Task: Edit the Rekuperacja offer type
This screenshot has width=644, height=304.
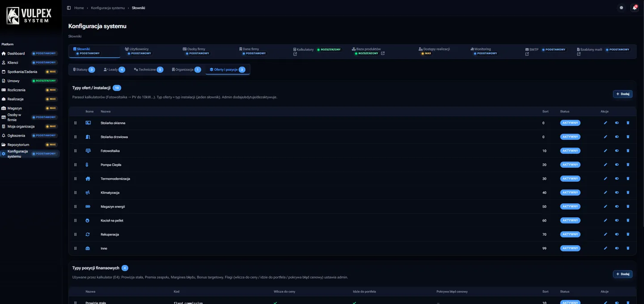Action: (606, 234)
